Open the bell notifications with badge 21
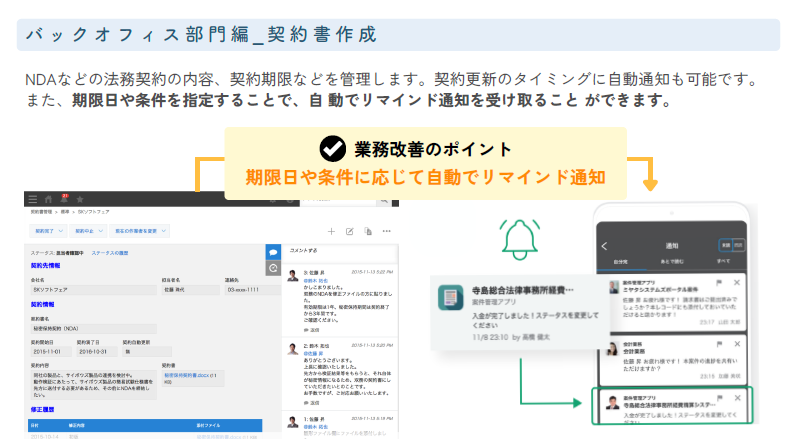This screenshot has width=791, height=439. (64, 199)
